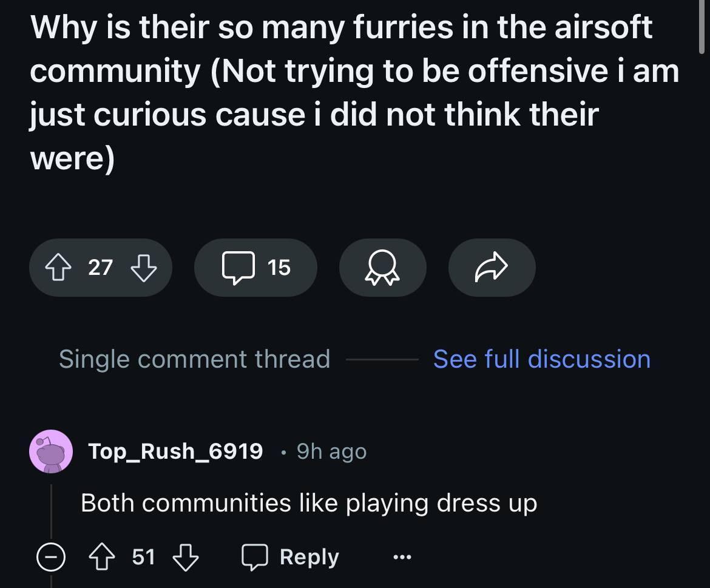
Task: Downvote the furries airsoft post
Action: pos(143,267)
